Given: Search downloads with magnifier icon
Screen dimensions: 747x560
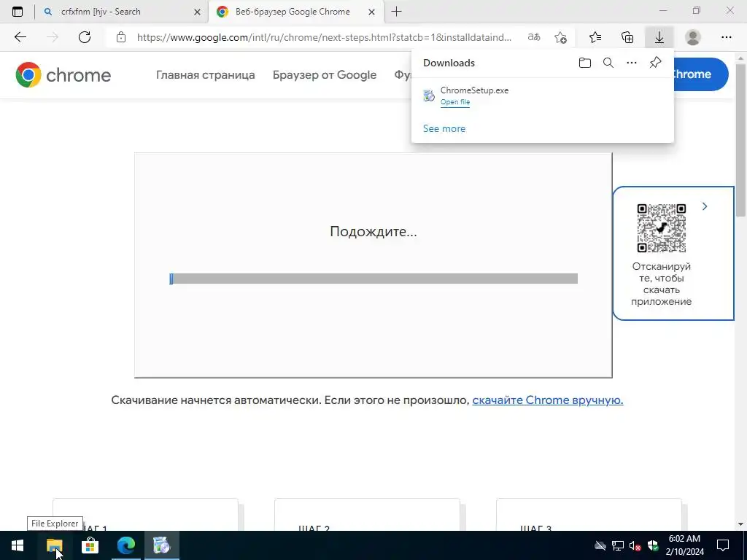Looking at the screenshot, I should (608, 63).
